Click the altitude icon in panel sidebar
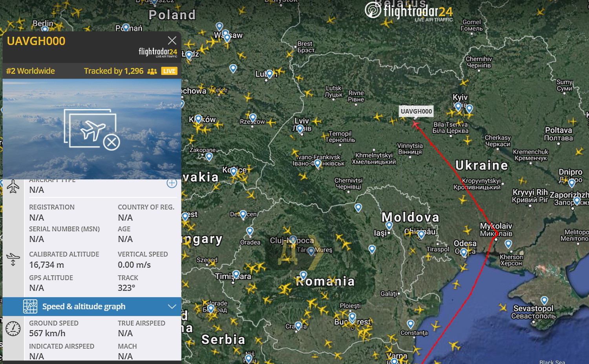589x364 pixels. coord(13,259)
